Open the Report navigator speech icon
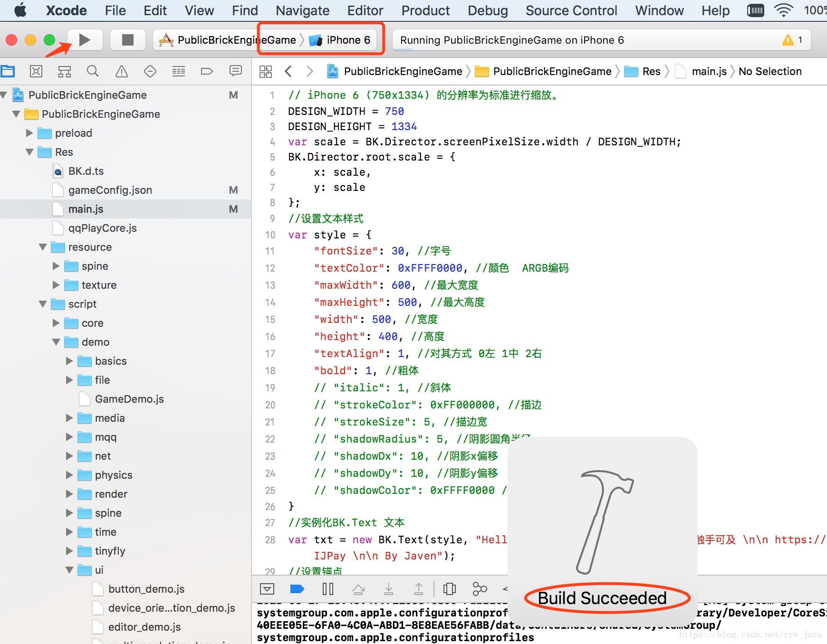Screen dimensions: 827x644 [236, 71]
